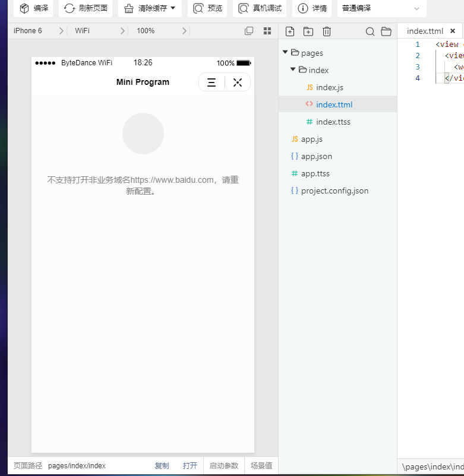Open app.json file
This screenshot has width=464, height=476.
(x=337, y=156)
